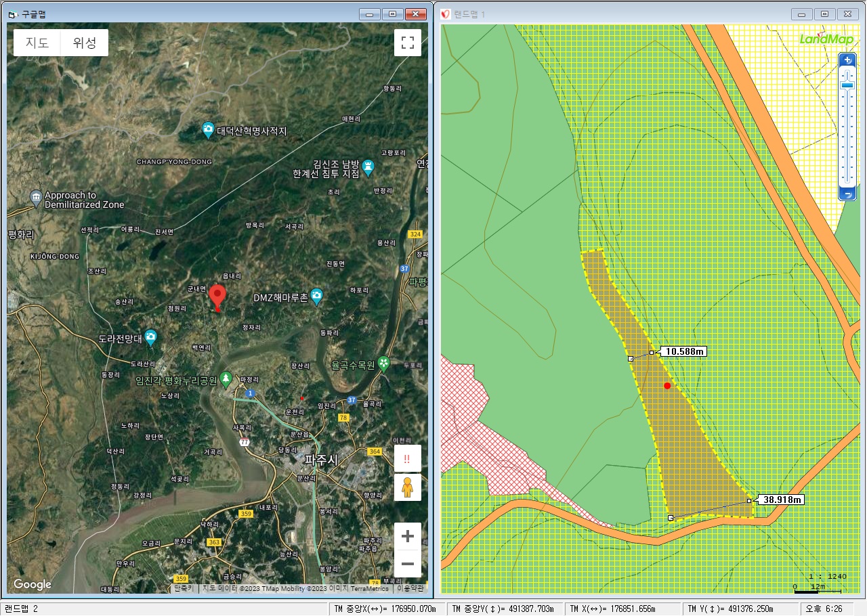Click the 38.918m measurement label
Viewport: 867px width, 616px height.
781,500
